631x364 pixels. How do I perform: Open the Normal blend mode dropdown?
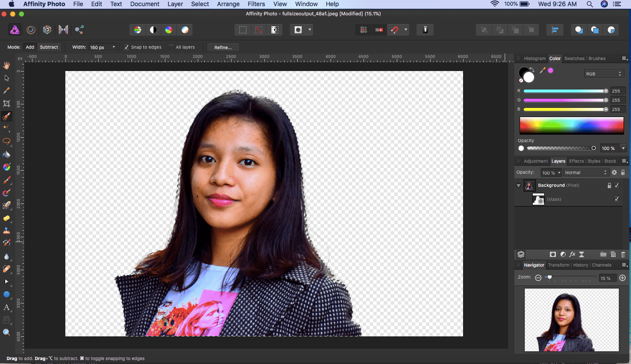click(x=586, y=173)
